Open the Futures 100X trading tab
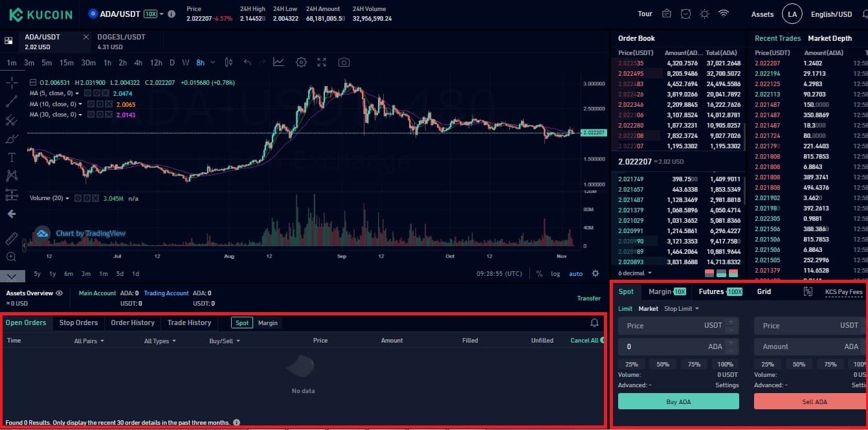 (720, 291)
